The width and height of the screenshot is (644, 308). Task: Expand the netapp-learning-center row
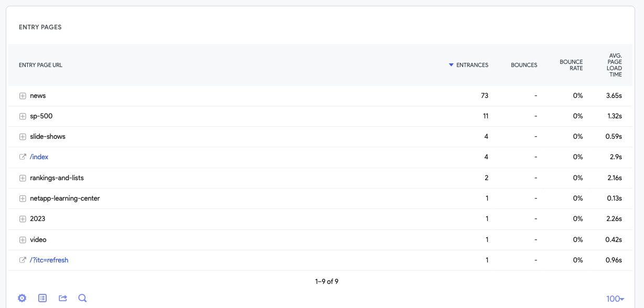point(23,199)
